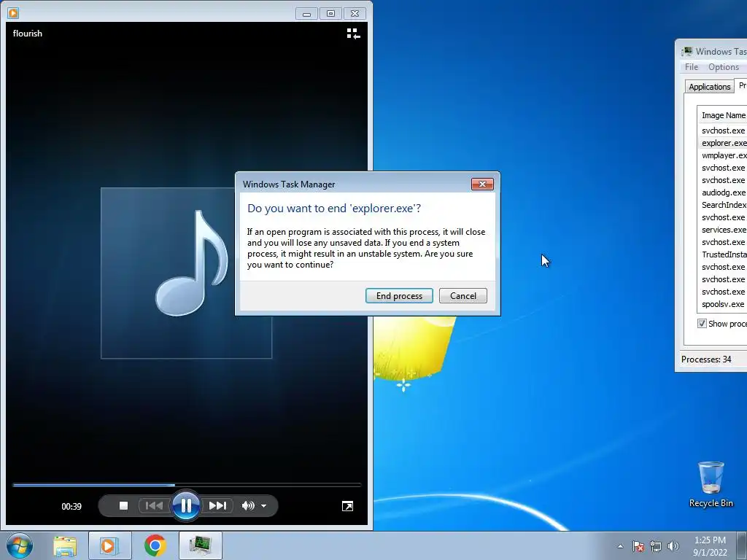This screenshot has height=560, width=747.
Task: Mute the Media Player volume
Action: coord(248,506)
